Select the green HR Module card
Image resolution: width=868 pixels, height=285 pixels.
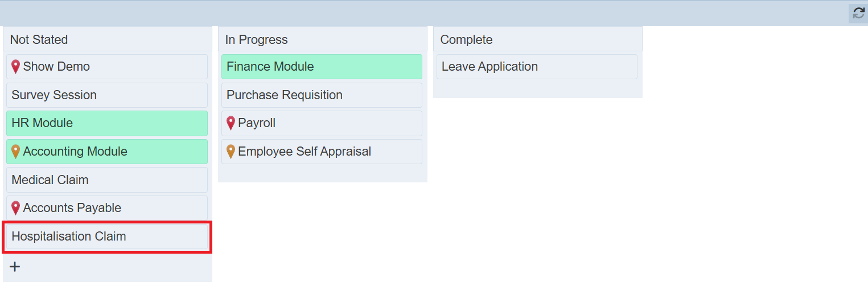tap(106, 123)
